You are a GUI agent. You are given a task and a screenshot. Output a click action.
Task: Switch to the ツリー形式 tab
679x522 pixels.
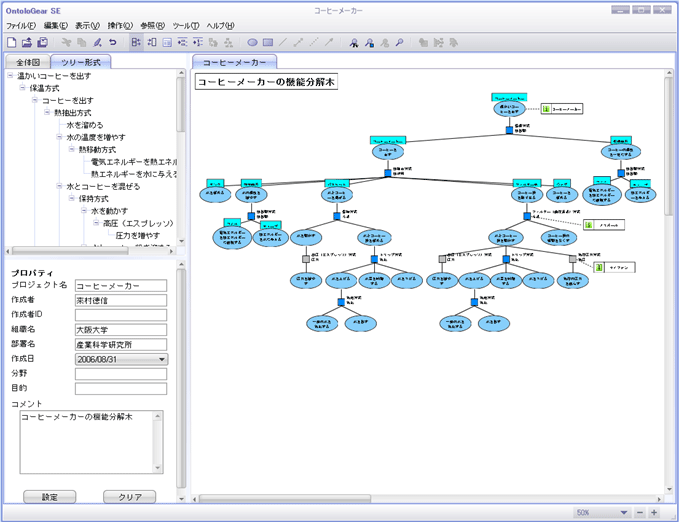(x=81, y=62)
